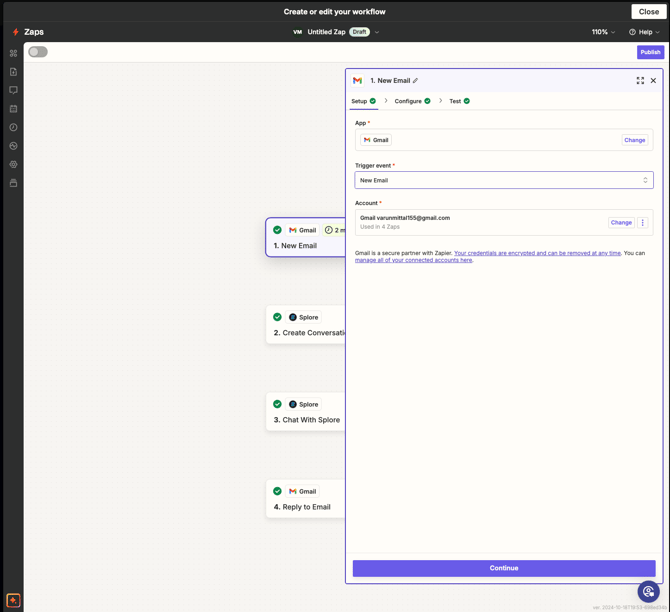Switch to the Setup tab
This screenshot has height=612, width=670.
click(364, 101)
